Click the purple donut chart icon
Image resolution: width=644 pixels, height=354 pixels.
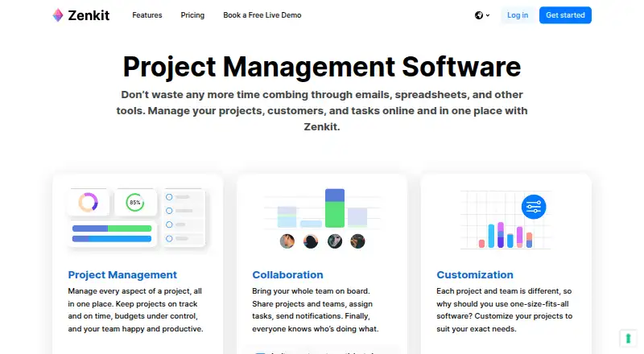89,203
